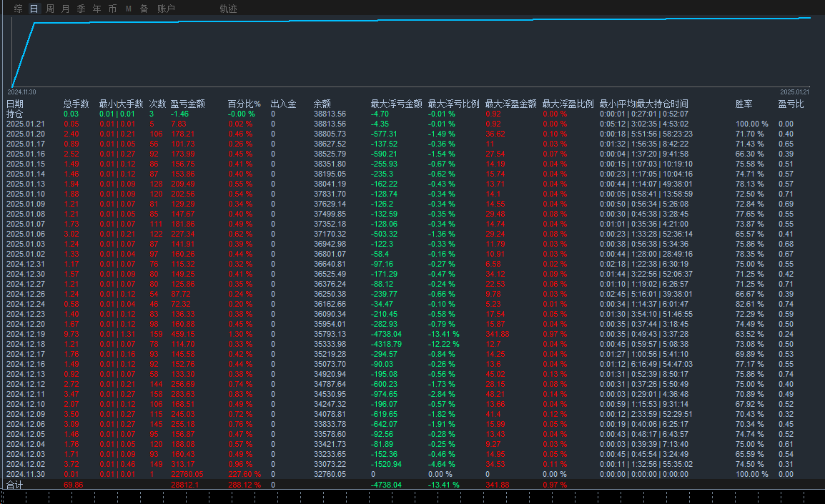Image resolution: width=825 pixels, height=504 pixels.
Task: Switch to the 年 (yearly) tab
Action: point(97,9)
